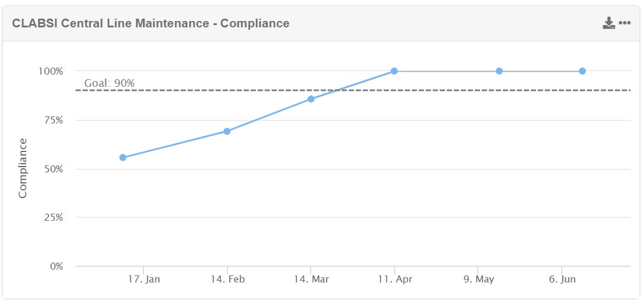The width and height of the screenshot is (644, 304).
Task: Click the CLABSI Central Line Maintenance title
Action: point(150,23)
